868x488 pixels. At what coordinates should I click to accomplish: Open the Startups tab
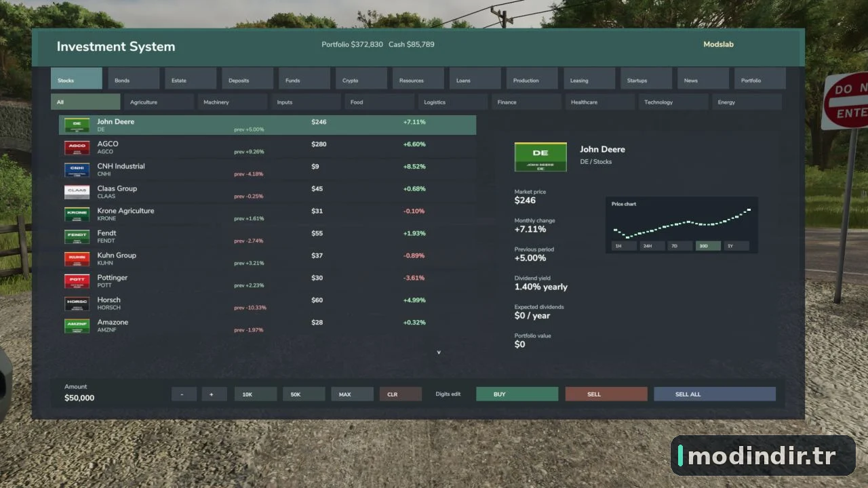646,79
